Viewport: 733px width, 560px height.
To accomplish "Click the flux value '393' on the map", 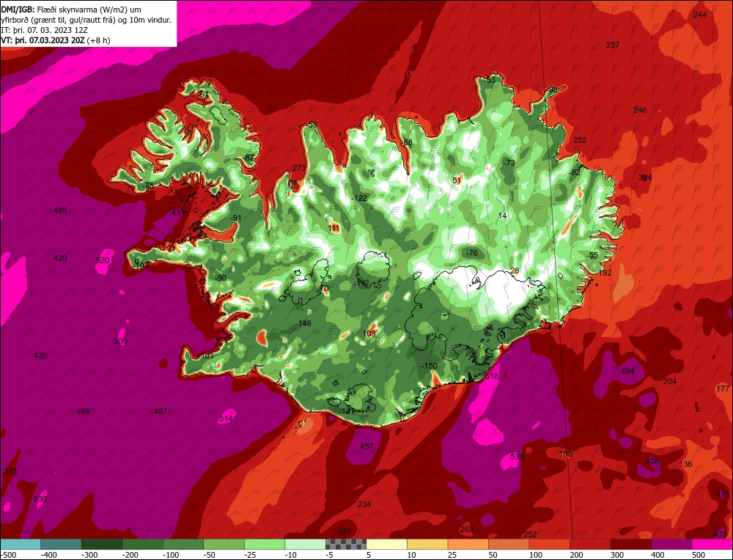I will 344,531.
